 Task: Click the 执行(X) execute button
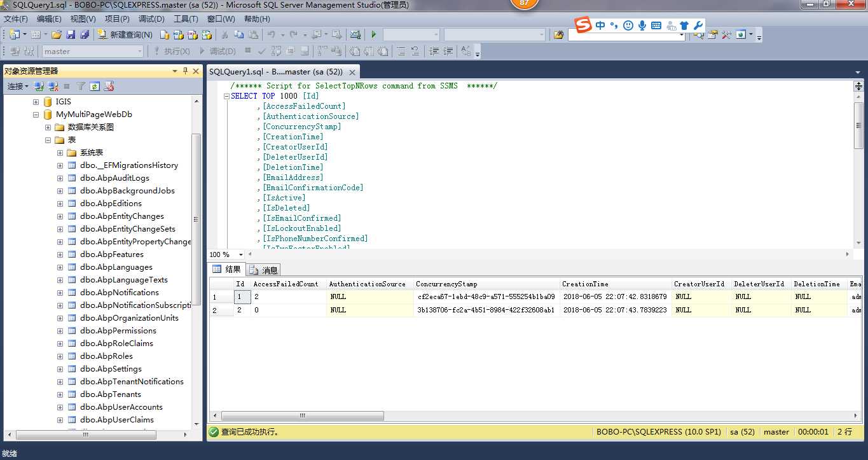[172, 51]
